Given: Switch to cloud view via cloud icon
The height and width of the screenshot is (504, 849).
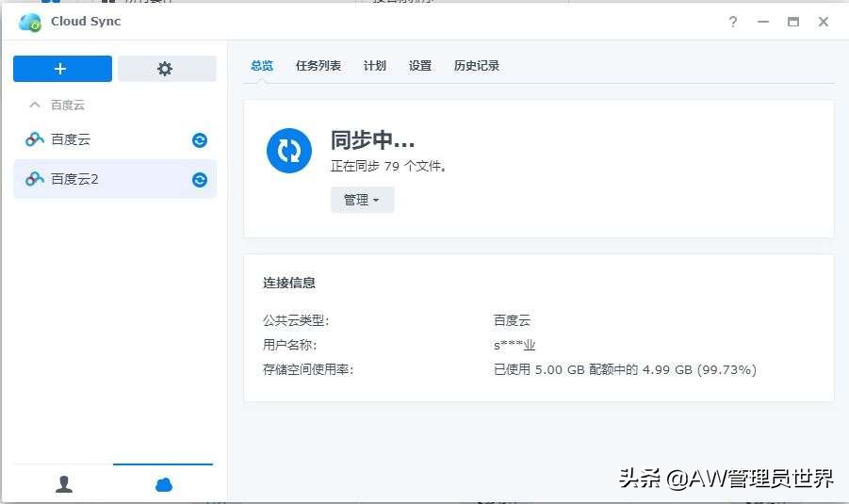Looking at the screenshot, I should 164,484.
